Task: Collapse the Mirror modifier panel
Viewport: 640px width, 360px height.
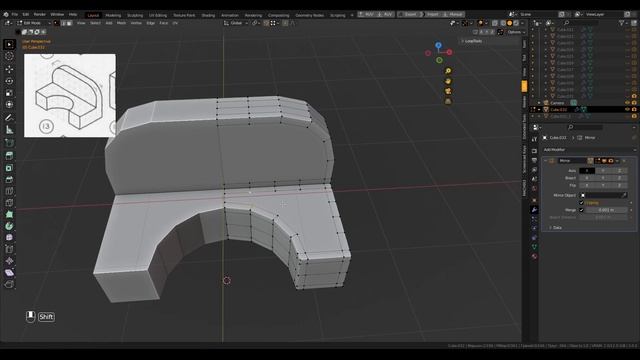Action: (x=546, y=161)
